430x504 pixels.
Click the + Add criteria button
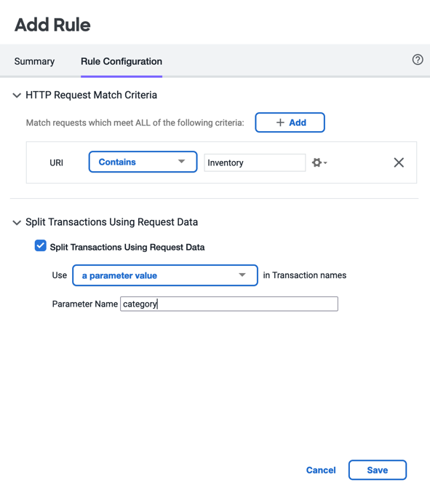(x=290, y=122)
